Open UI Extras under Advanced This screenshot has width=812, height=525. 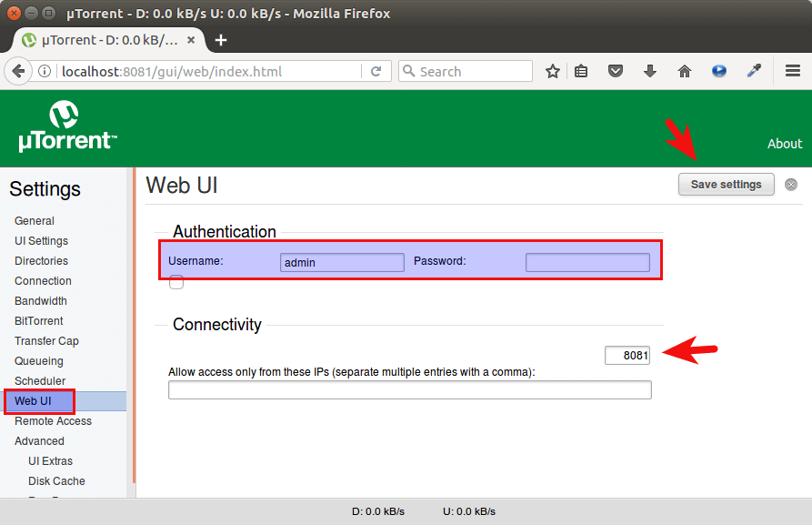click(50, 461)
